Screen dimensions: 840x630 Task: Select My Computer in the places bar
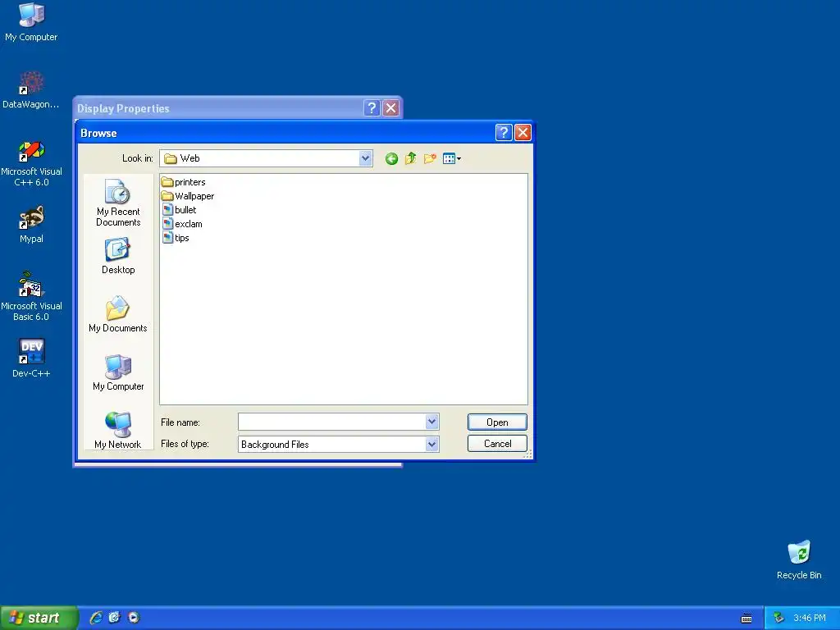[118, 373]
